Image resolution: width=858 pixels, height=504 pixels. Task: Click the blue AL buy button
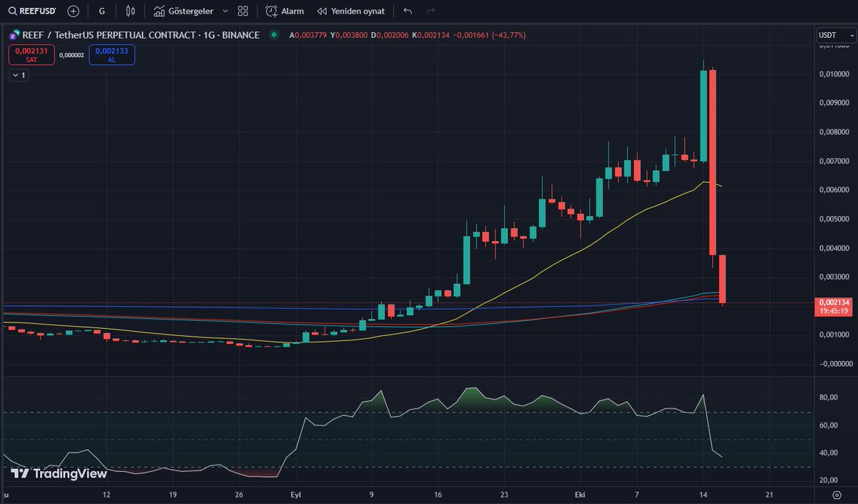tap(112, 54)
